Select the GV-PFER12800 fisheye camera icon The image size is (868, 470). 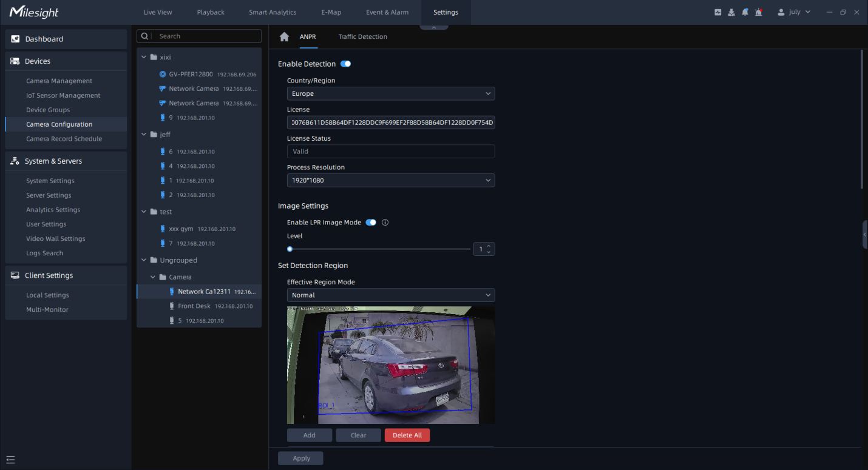[x=163, y=75]
